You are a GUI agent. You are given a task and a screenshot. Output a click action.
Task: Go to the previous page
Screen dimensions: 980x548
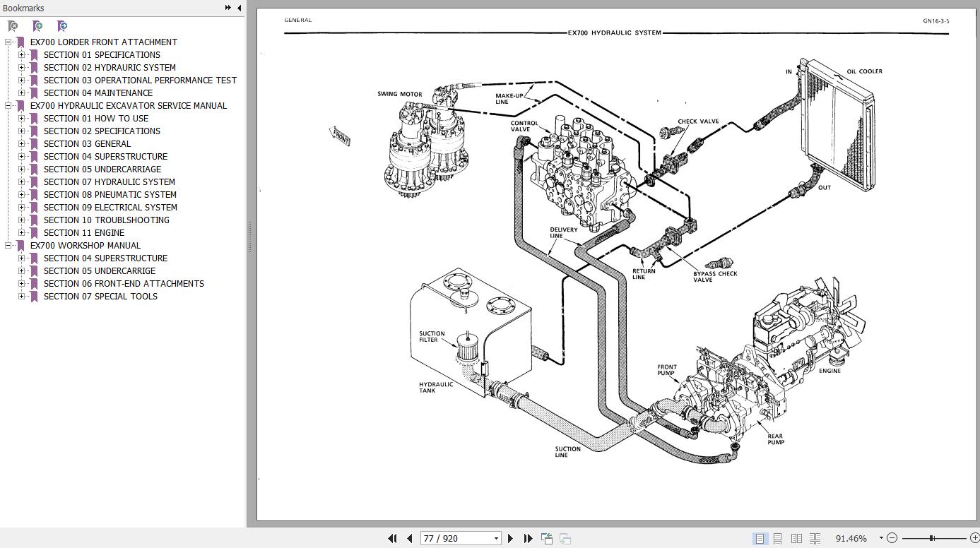(x=409, y=538)
